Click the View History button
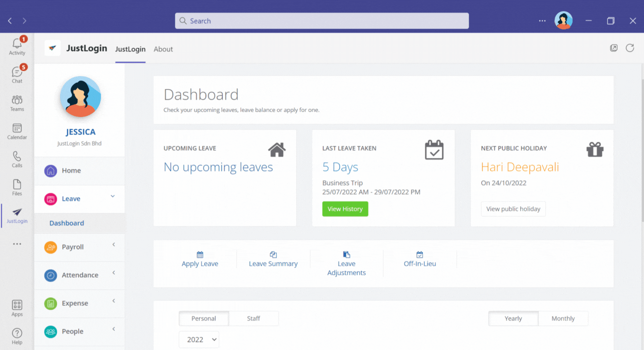 tap(345, 209)
